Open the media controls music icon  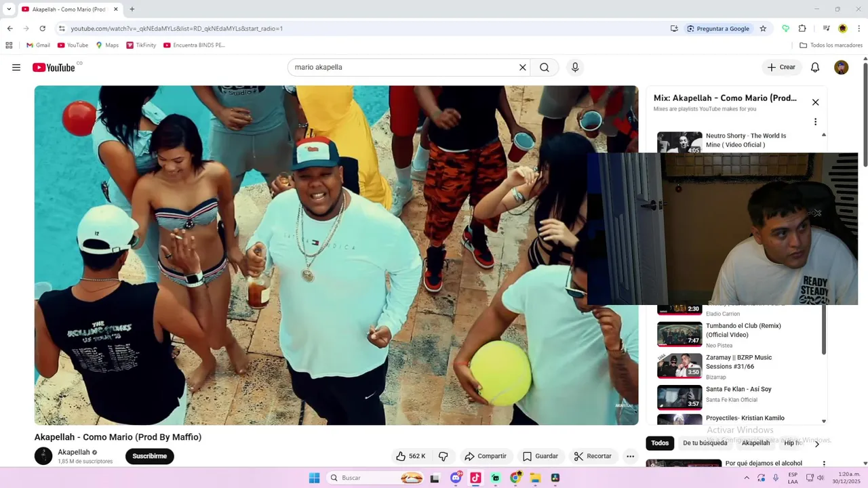click(826, 28)
